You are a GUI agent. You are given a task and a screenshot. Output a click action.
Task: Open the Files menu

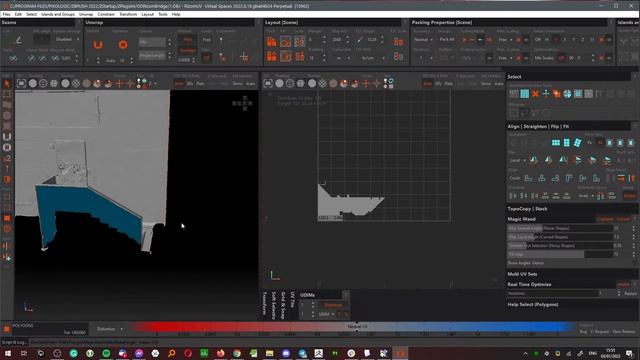(x=7, y=14)
